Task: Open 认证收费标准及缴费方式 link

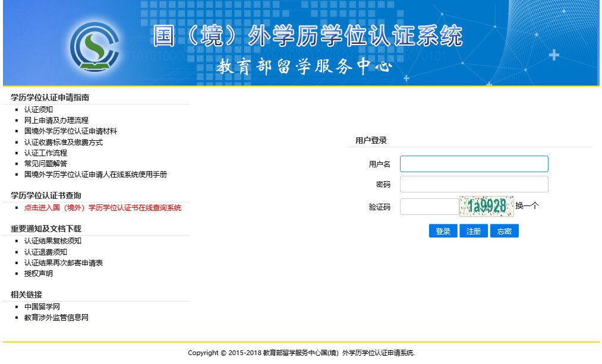Action: pyautogui.click(x=64, y=143)
